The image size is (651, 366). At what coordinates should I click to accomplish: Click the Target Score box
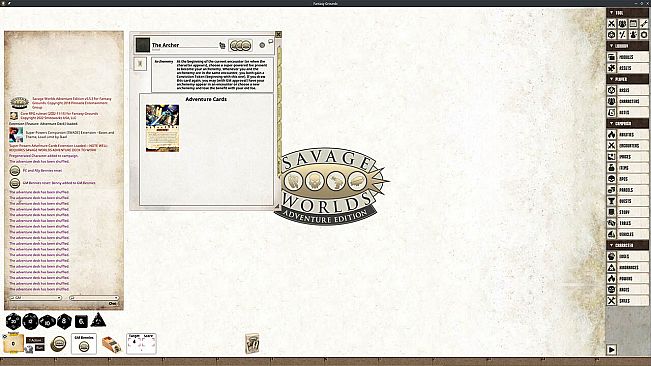click(x=142, y=344)
